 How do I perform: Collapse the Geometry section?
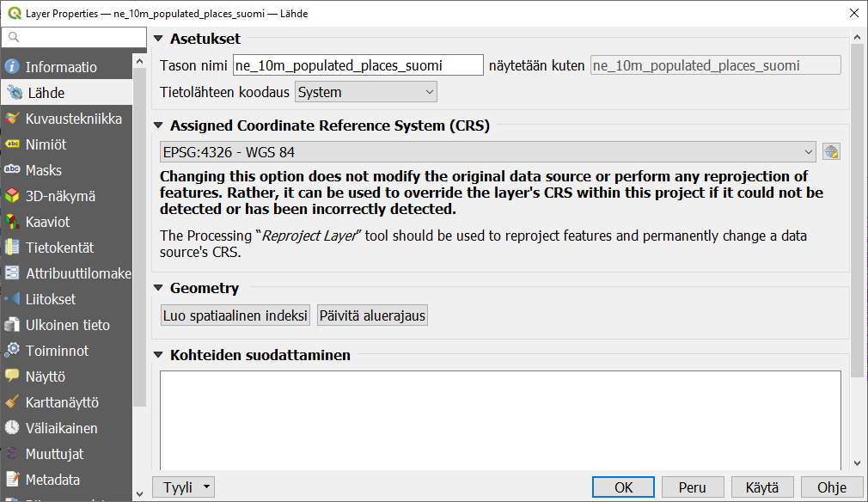158,288
